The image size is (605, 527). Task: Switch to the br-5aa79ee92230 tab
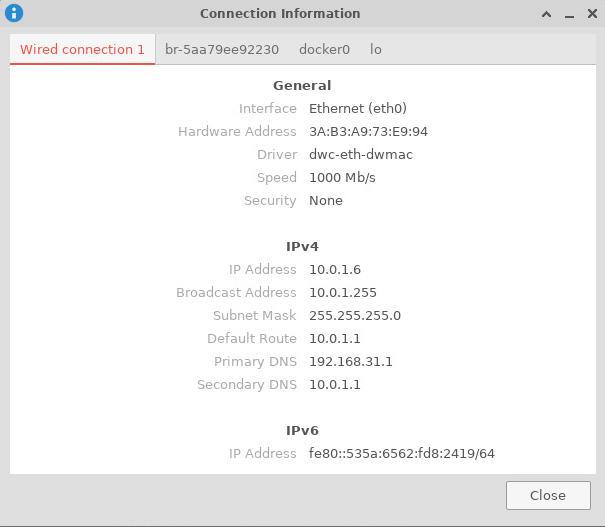pyautogui.click(x=222, y=49)
